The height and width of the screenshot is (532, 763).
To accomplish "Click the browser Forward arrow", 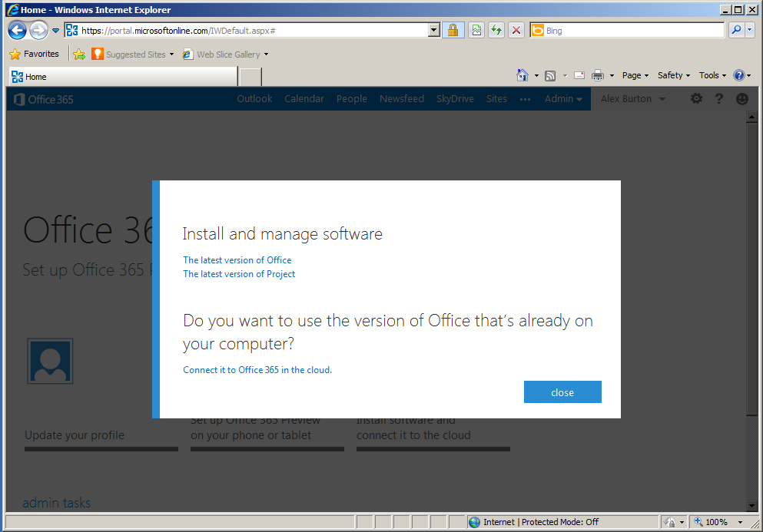I will [x=38, y=30].
